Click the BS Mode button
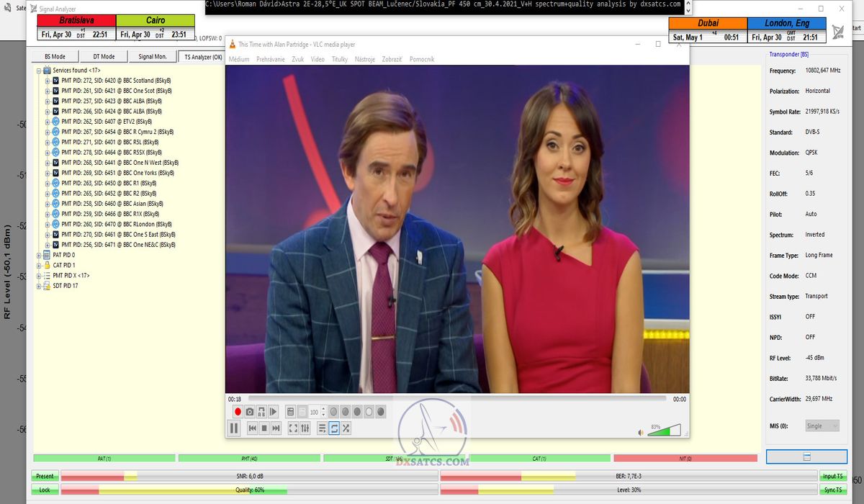This screenshot has height=504, width=864. tap(55, 57)
